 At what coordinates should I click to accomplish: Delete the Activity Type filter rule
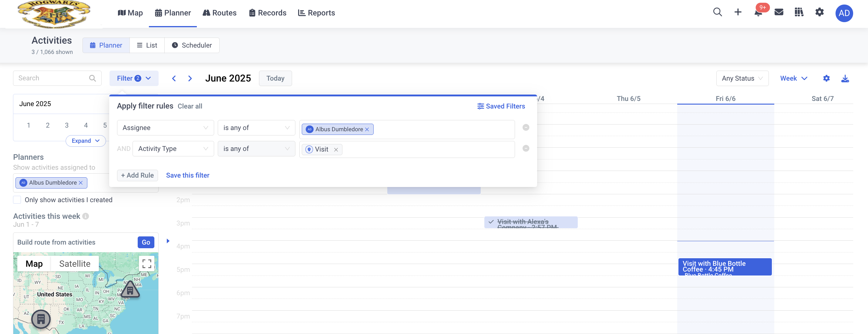pos(526,148)
